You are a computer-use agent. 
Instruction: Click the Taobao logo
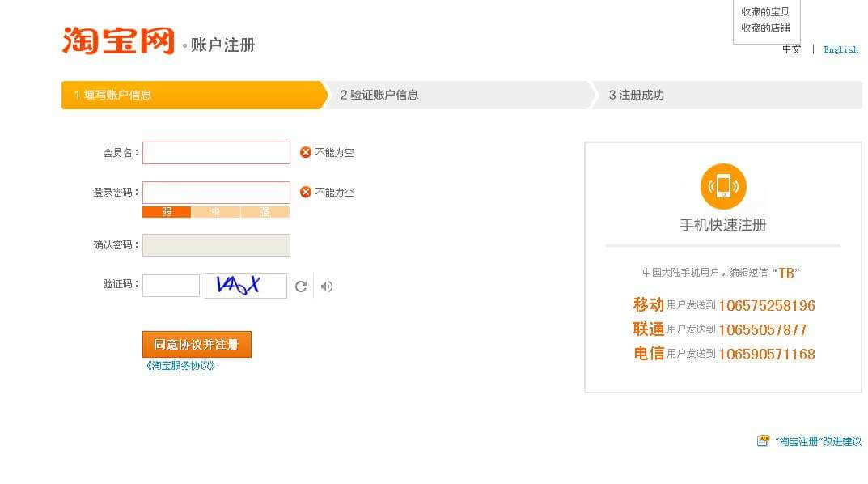pyautogui.click(x=118, y=40)
